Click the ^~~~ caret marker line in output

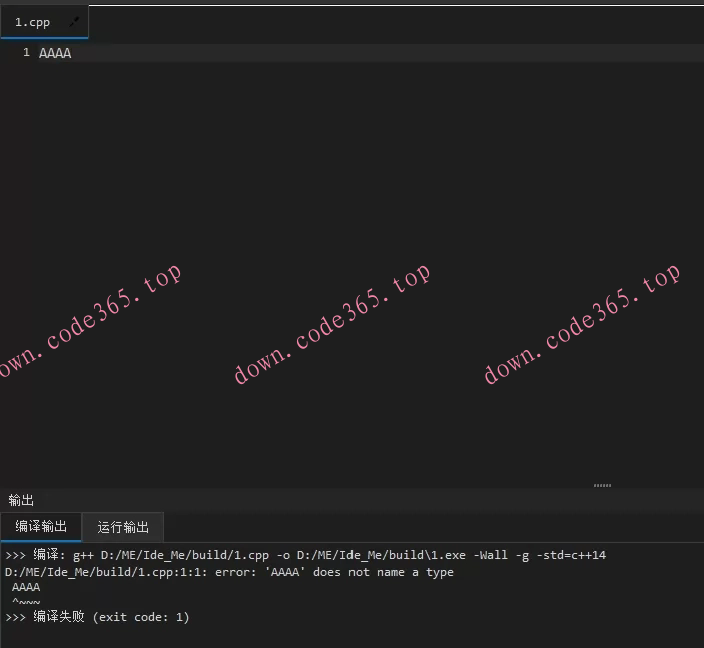point(26,601)
